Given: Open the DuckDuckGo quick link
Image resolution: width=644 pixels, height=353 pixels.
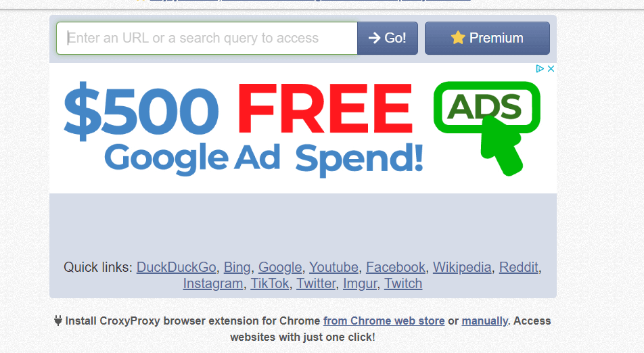Looking at the screenshot, I should coord(176,267).
